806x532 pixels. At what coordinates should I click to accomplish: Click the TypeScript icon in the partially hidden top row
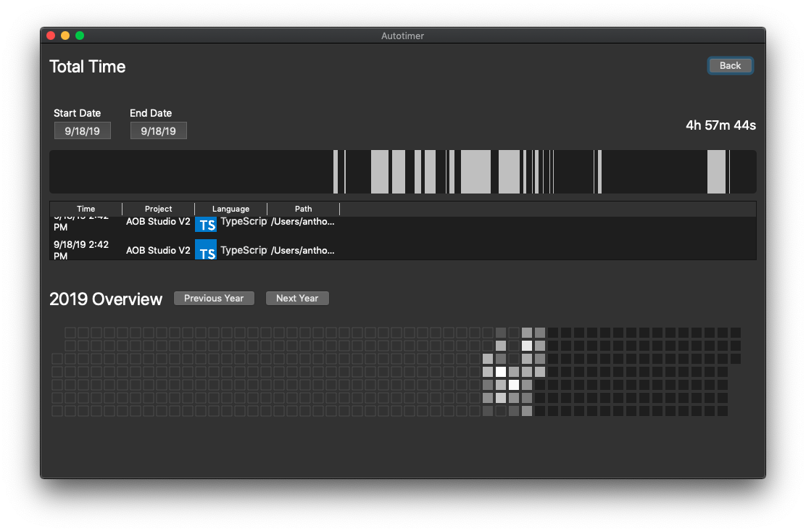[x=206, y=224]
